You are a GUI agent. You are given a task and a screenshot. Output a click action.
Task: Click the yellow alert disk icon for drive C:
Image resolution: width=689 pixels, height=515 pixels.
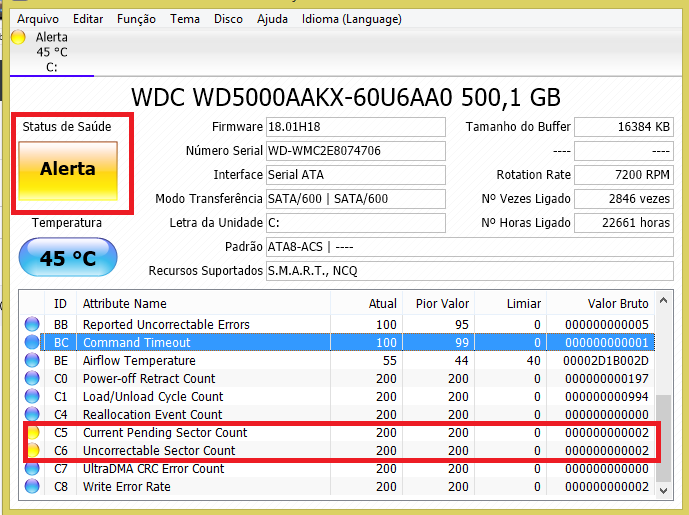[x=18, y=38]
